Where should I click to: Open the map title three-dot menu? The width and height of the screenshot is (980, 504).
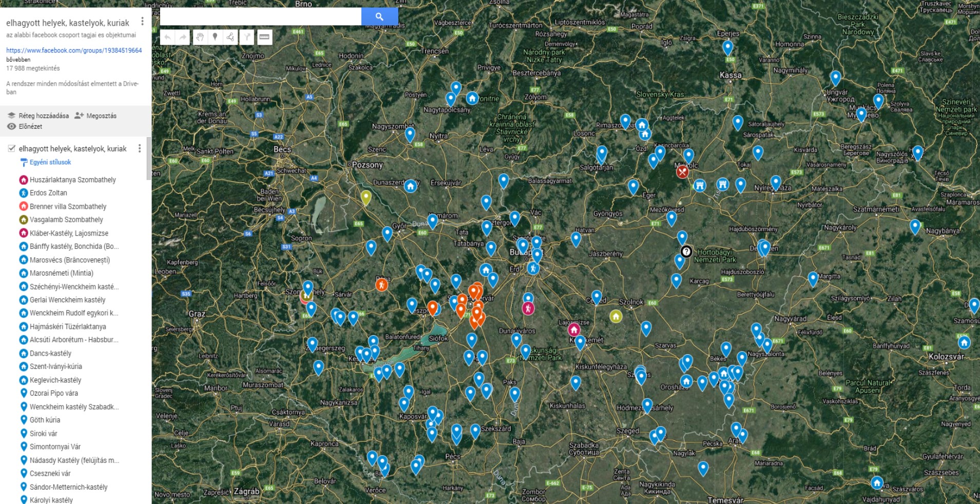[x=142, y=22]
